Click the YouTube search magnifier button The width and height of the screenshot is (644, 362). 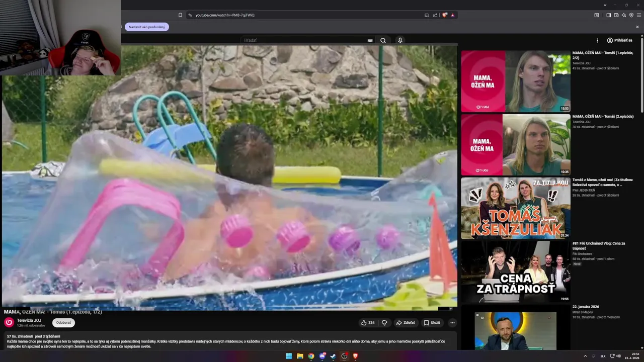(x=383, y=40)
